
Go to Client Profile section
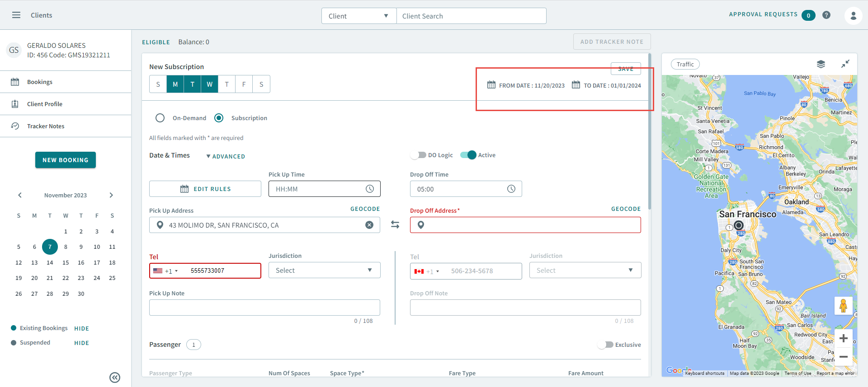click(45, 104)
